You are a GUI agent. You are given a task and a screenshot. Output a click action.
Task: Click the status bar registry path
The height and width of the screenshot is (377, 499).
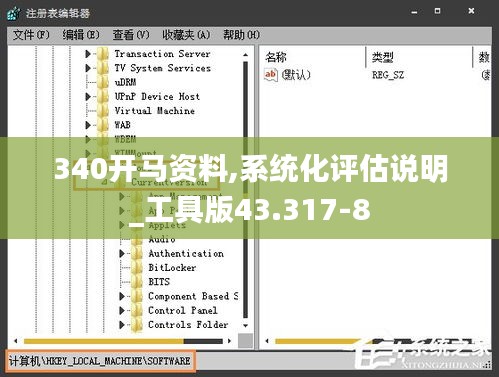pos(100,361)
